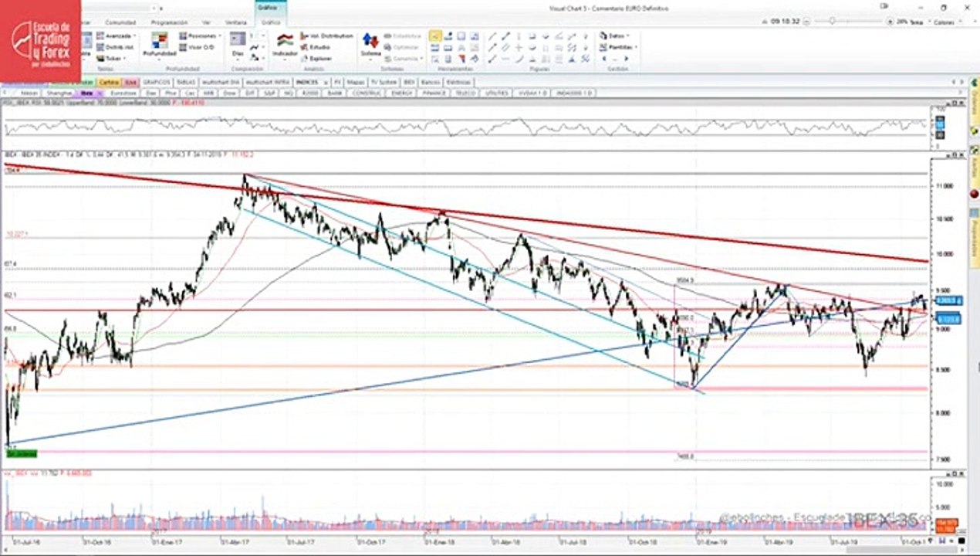The width and height of the screenshot is (980, 556).
Task: Show the Dax chart tab
Action: pyautogui.click(x=151, y=93)
